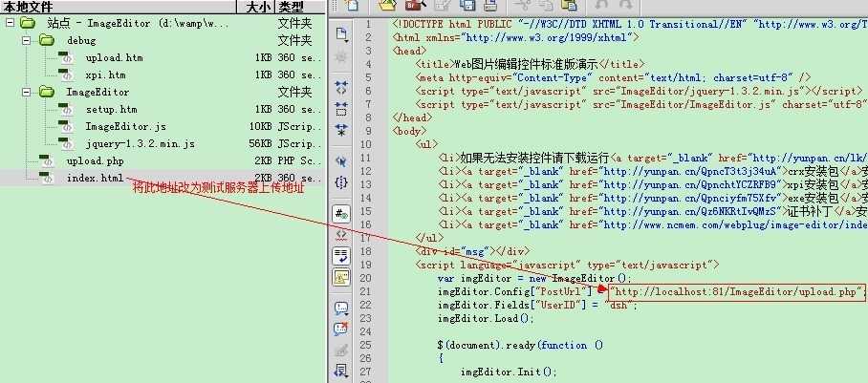Screen dimensions: 868x383
Task: Collapse the debug folder node
Action: (x=26, y=40)
